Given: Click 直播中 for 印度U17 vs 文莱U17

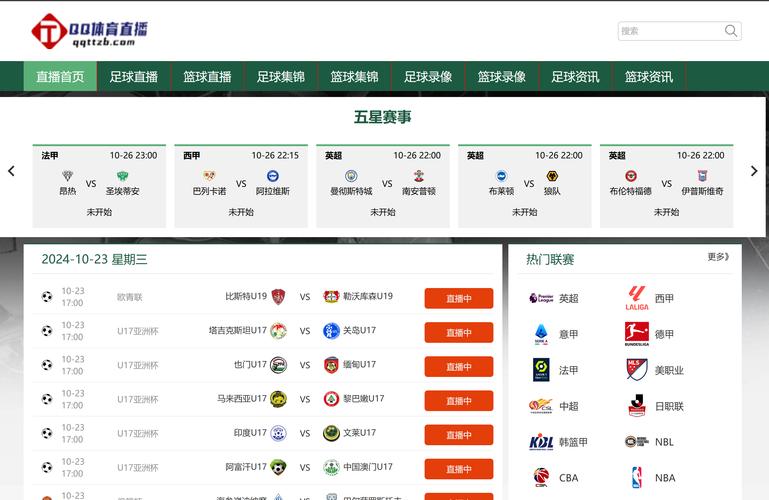Looking at the screenshot, I should point(458,435).
